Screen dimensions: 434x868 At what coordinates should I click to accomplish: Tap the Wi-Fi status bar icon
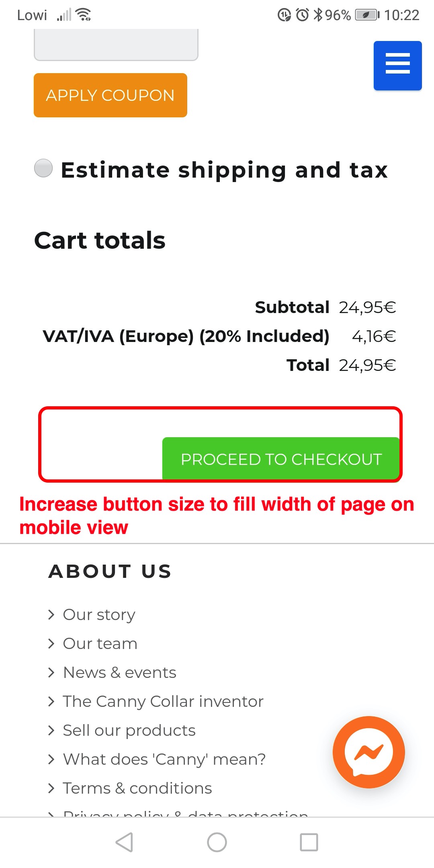[84, 15]
